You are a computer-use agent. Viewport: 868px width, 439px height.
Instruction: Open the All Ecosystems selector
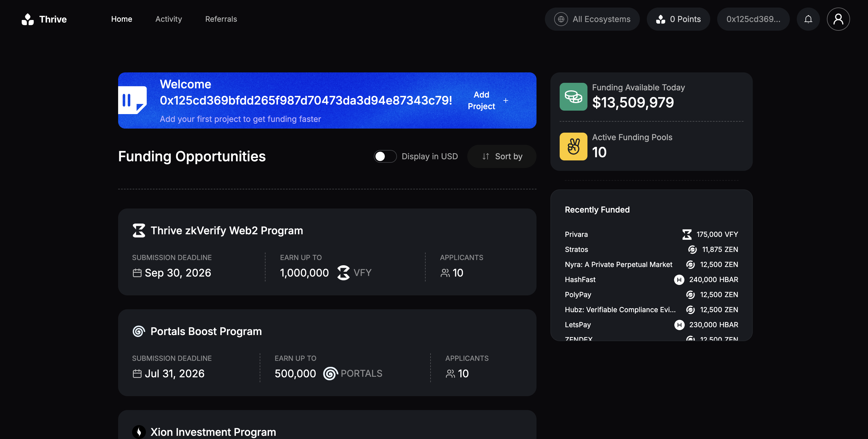592,19
